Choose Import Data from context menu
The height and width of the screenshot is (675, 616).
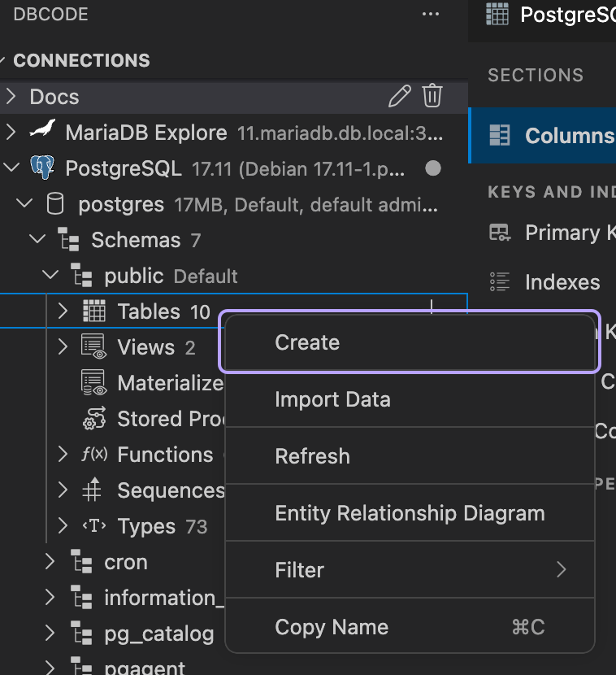tap(410, 399)
